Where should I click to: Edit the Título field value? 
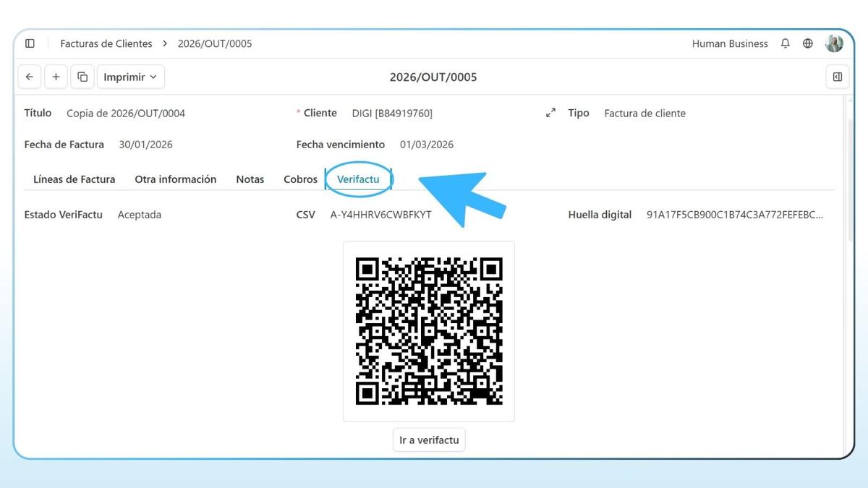click(126, 114)
